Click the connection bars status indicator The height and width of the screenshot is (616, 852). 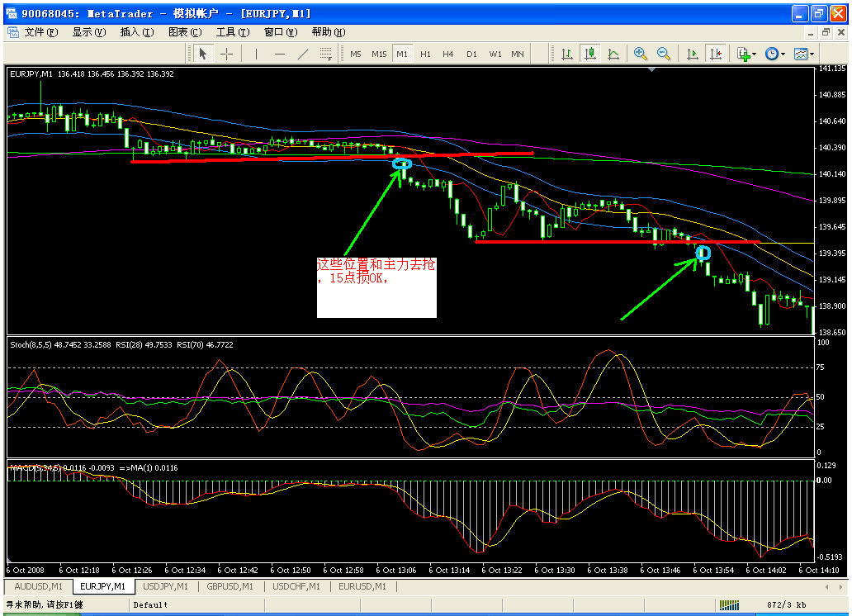729,604
